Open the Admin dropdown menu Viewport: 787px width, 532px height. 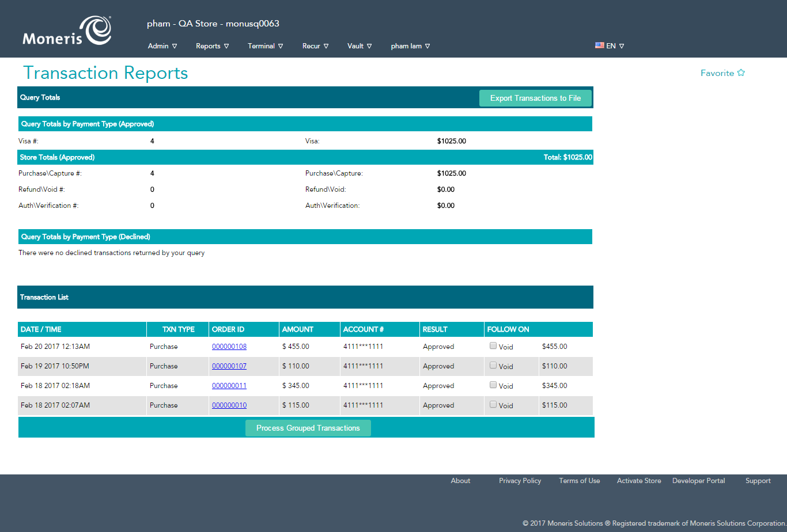(x=162, y=46)
